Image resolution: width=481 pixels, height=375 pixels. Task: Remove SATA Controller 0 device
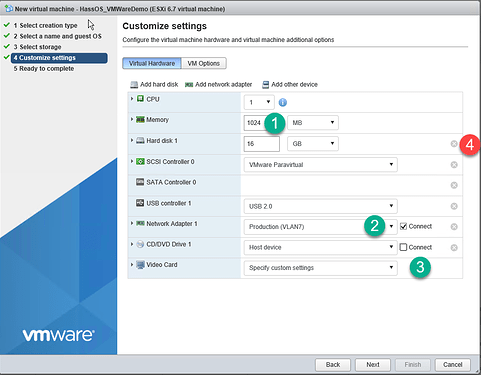pyautogui.click(x=454, y=185)
